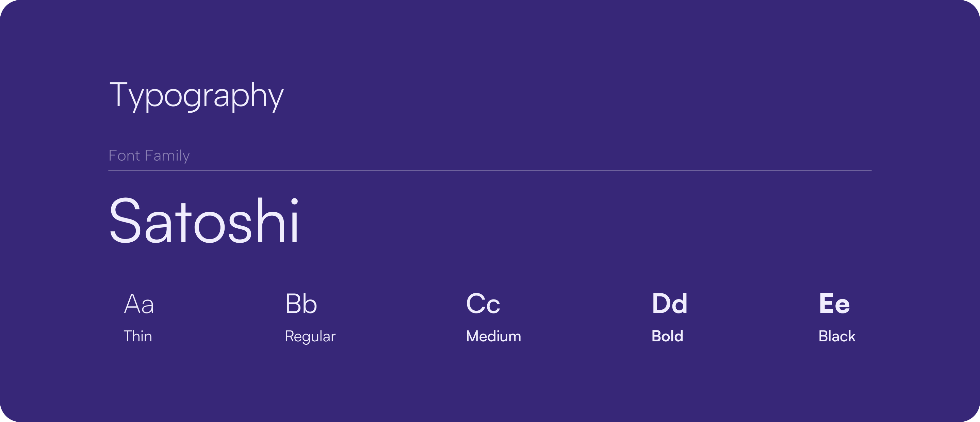Screen dimensions: 980x422
Task: Click the capital D in the Dd sample
Action: (x=660, y=303)
